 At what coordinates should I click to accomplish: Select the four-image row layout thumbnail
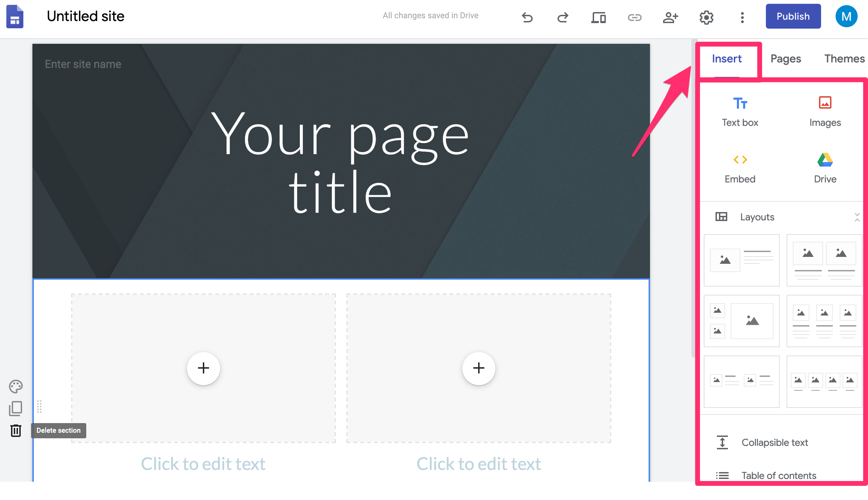tap(824, 382)
